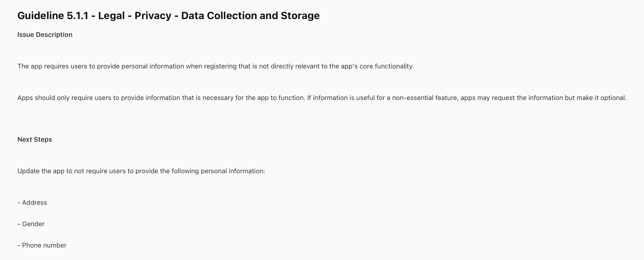Click the "Issue Description" subheading
644x260 pixels.
pyautogui.click(x=45, y=35)
